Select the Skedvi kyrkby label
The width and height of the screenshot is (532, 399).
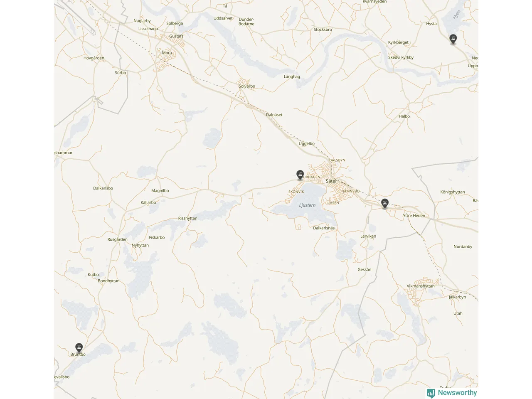[401, 57]
